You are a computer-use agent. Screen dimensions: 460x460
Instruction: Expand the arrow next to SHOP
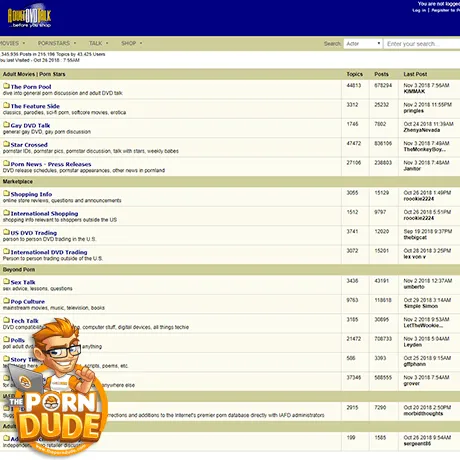tap(141, 43)
